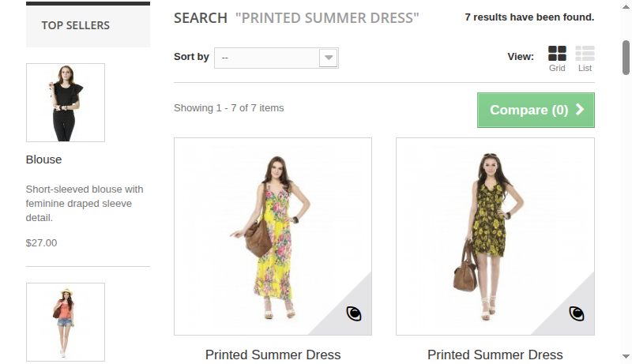This screenshot has width=632, height=364.
Task: Click the List view label
Action: [585, 69]
